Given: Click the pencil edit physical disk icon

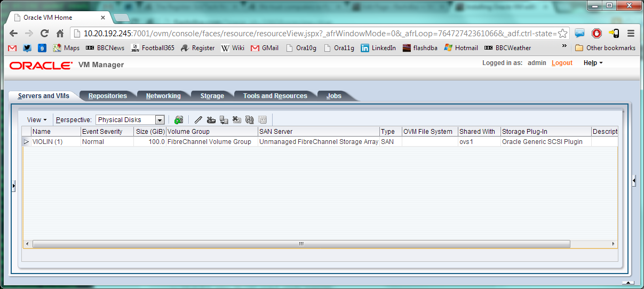Looking at the screenshot, I should [x=198, y=120].
